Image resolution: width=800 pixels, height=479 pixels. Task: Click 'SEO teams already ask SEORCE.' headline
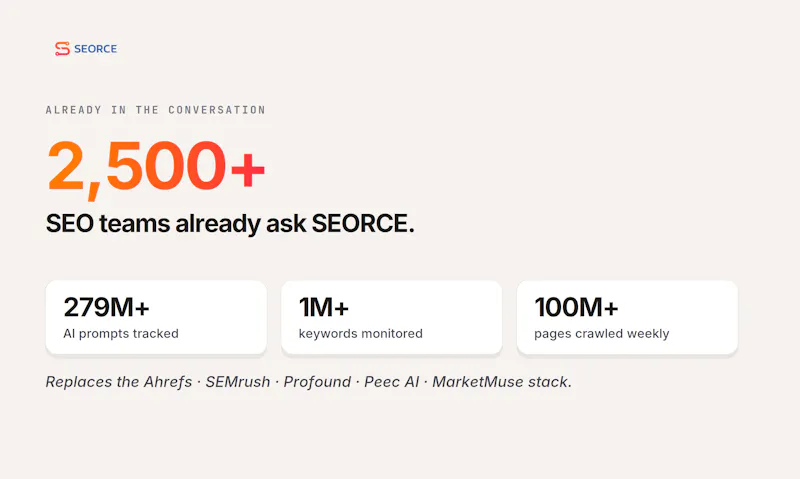pyautogui.click(x=230, y=223)
